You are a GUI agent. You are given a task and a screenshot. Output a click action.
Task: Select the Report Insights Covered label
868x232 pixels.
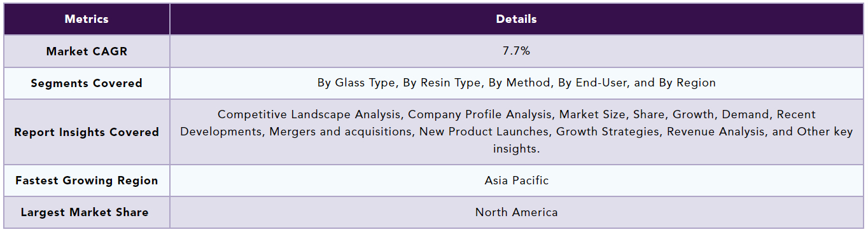coord(87,132)
